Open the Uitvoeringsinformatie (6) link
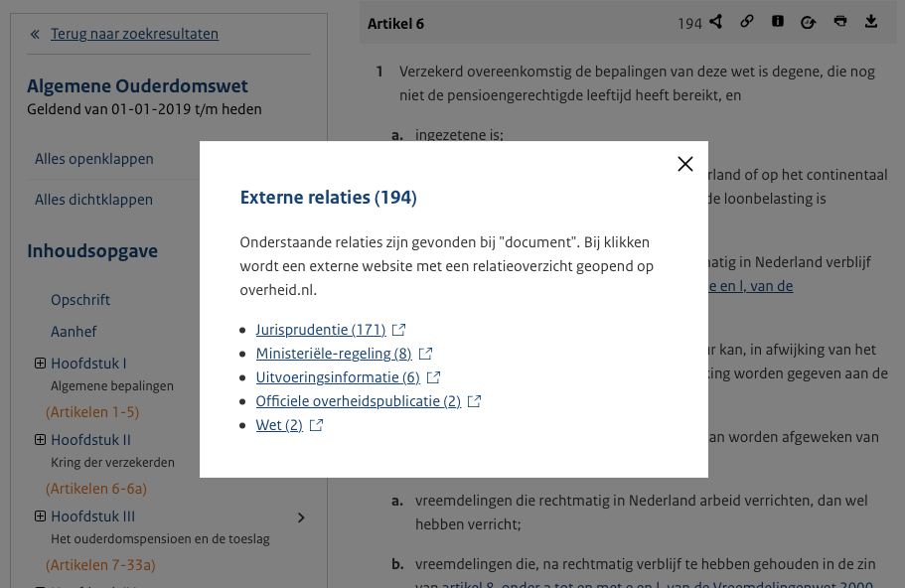Screen dimensions: 905x588 (x=338, y=377)
